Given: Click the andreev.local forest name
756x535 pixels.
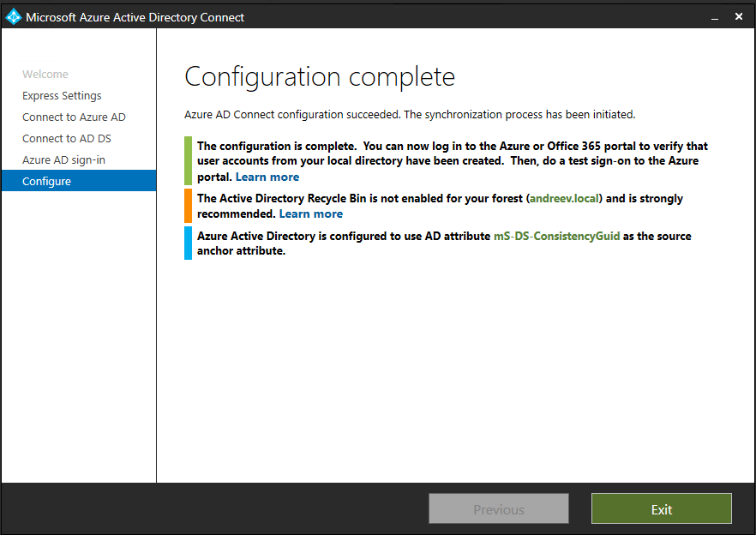Looking at the screenshot, I should pos(564,199).
